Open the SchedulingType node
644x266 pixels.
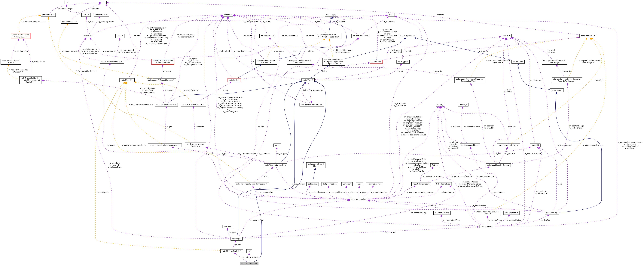(443, 184)
